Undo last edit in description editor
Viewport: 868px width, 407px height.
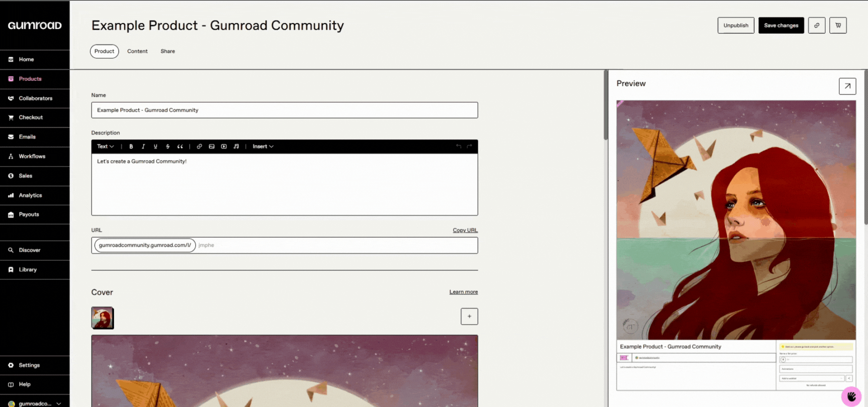pyautogui.click(x=458, y=147)
